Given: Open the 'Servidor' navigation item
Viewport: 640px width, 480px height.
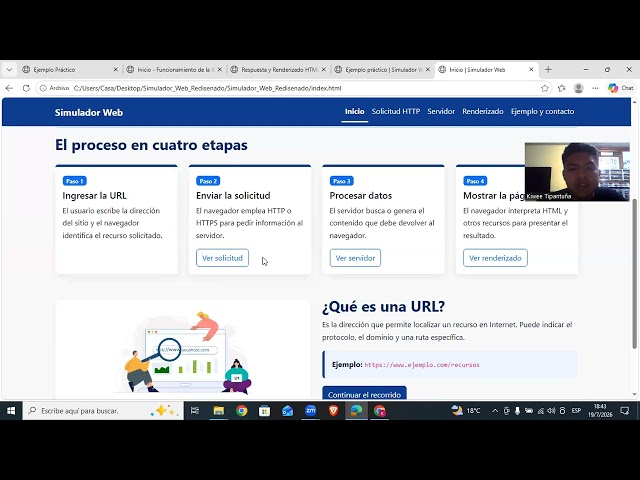Looking at the screenshot, I should [x=441, y=111].
